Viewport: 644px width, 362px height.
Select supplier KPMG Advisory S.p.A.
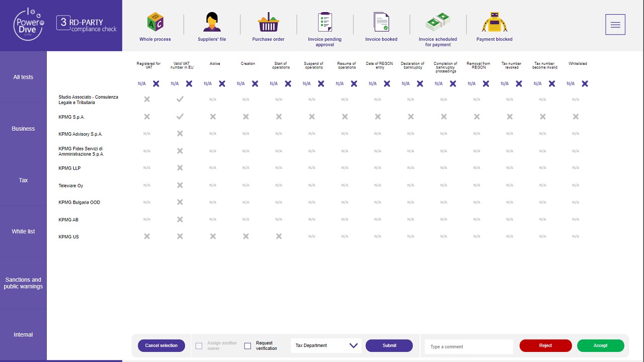tap(80, 134)
